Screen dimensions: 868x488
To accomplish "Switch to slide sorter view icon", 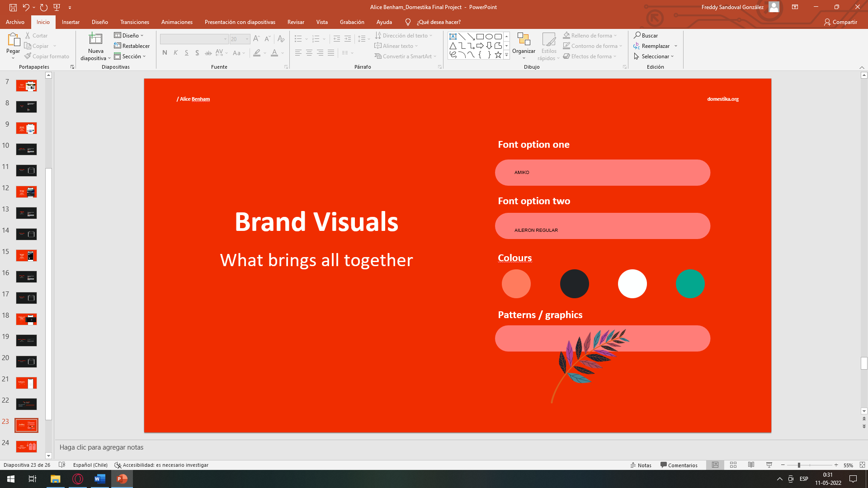I will 733,465.
